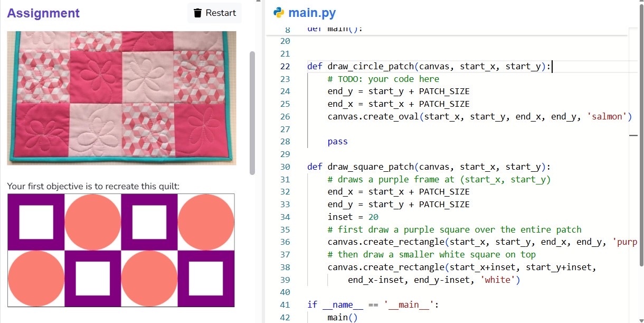The height and width of the screenshot is (323, 644).
Task: Click the Assignment heading
Action: (43, 13)
